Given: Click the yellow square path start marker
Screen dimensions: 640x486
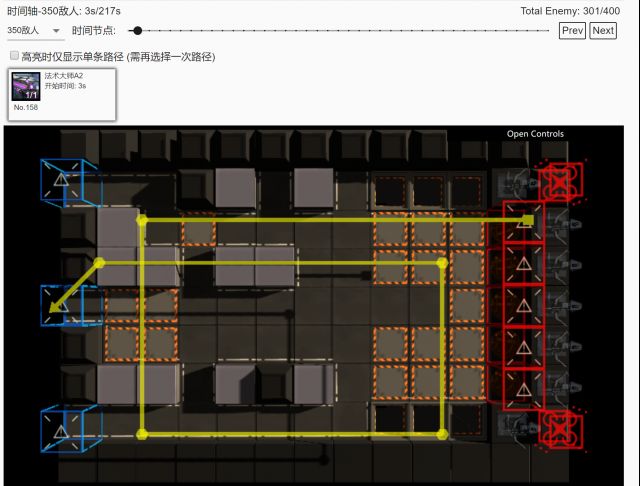Looking at the screenshot, I should pyautogui.click(x=528, y=219).
